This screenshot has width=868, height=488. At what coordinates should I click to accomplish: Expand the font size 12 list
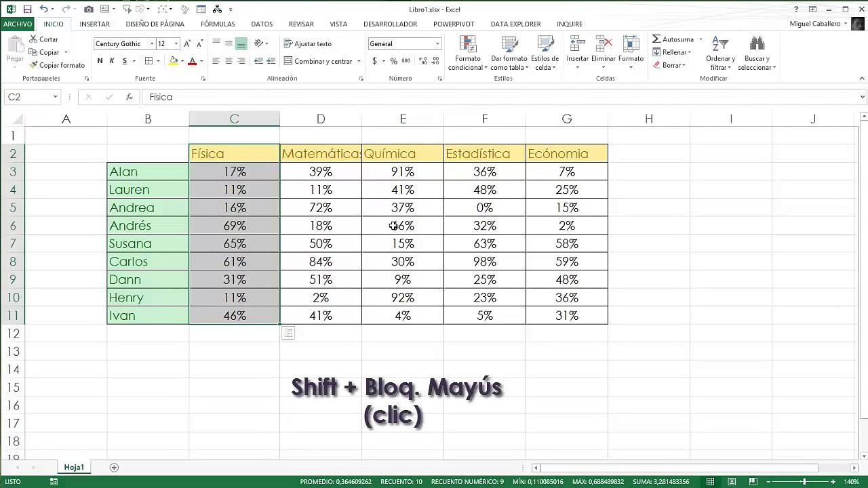tap(176, 43)
